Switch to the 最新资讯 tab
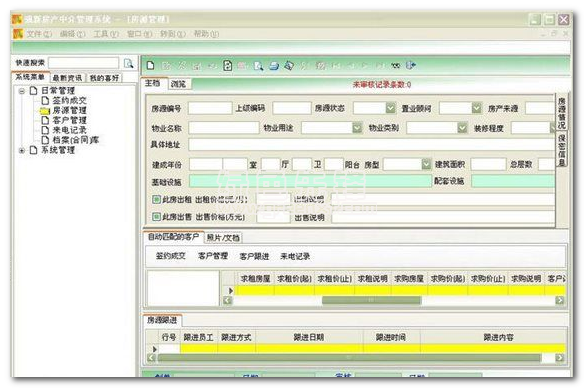This screenshot has height=388, width=584. [67, 78]
